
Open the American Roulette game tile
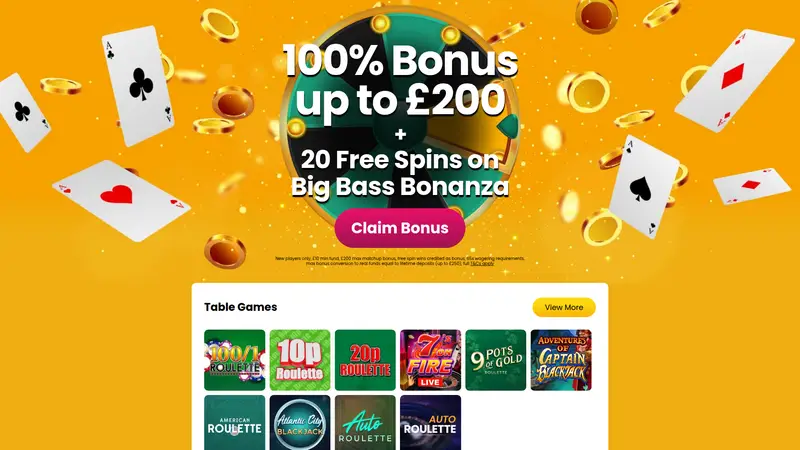(235, 422)
